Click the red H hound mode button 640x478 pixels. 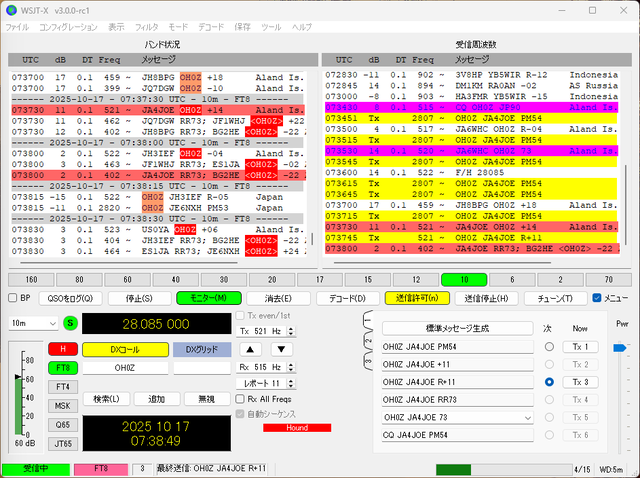[x=63, y=349]
